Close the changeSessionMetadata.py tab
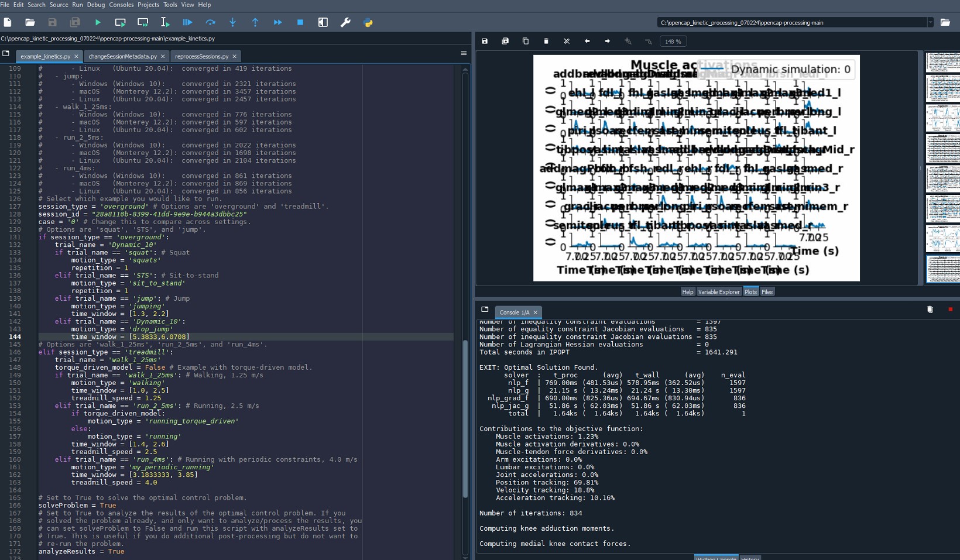960x560 pixels. pyautogui.click(x=163, y=56)
